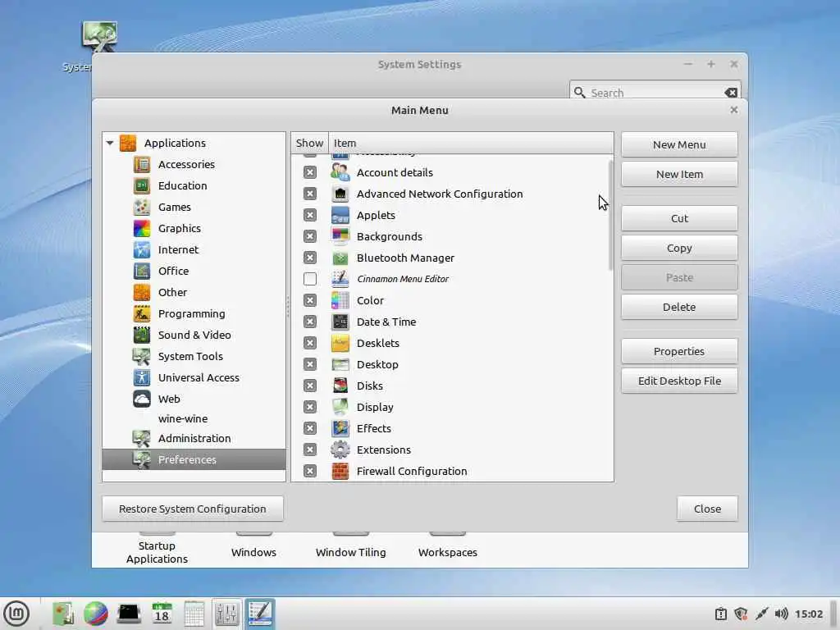This screenshot has width=840, height=630.
Task: Click the Delete button
Action: (679, 307)
